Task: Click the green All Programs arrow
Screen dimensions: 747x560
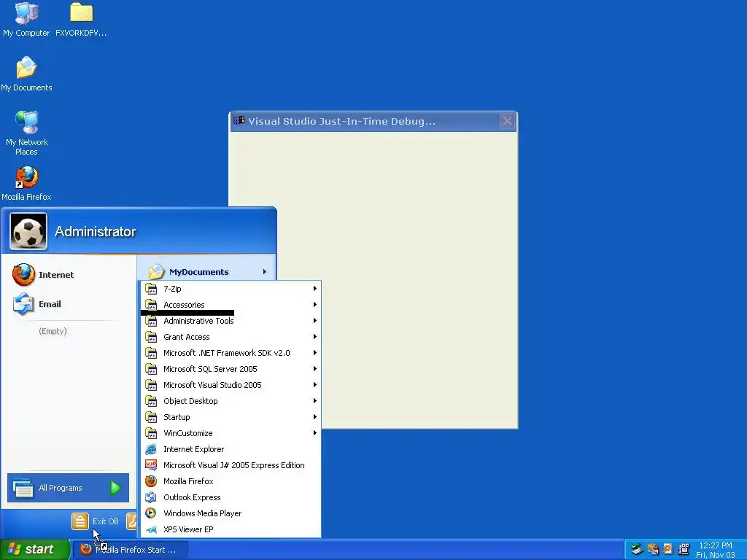Action: pos(115,488)
